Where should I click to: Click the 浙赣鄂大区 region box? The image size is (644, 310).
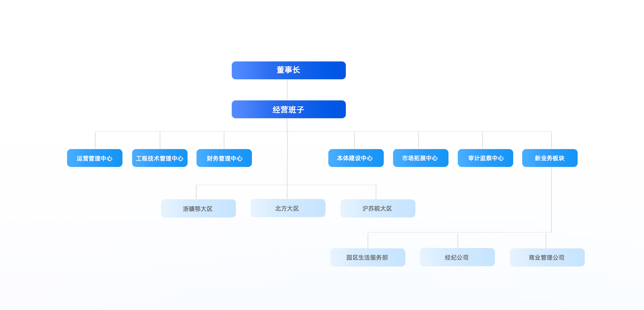pos(198,208)
